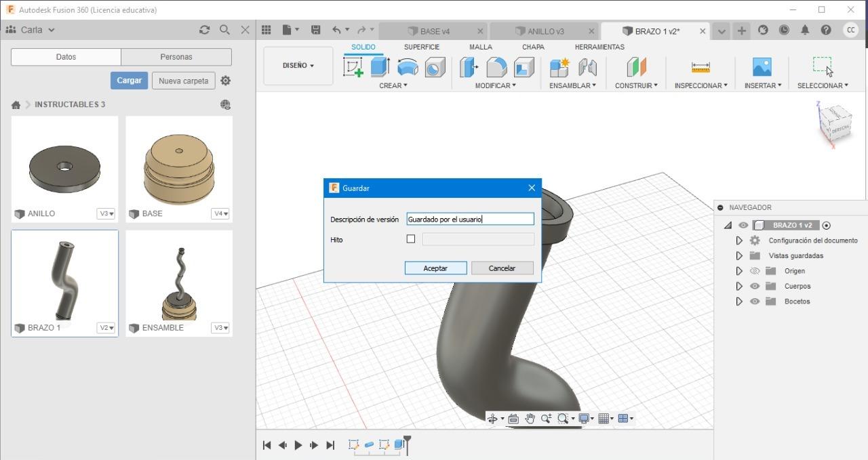Expand Vistas guardadas node
This screenshot has height=460, width=868.
tap(739, 255)
